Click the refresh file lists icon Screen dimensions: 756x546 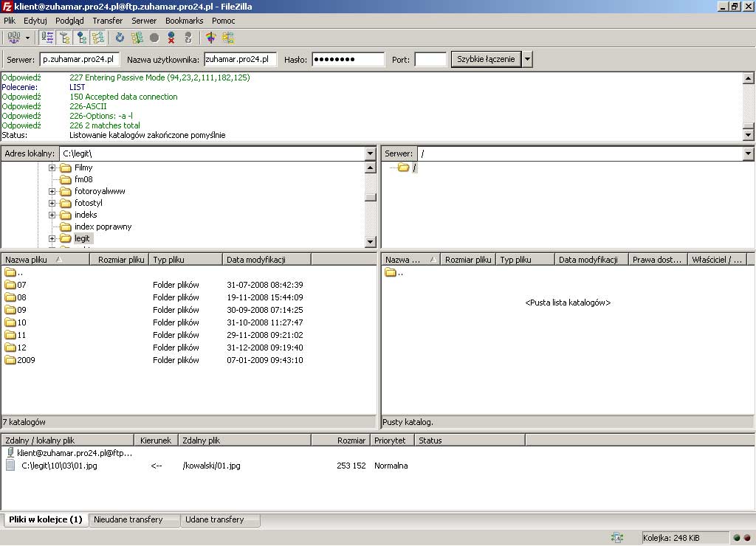[120, 38]
